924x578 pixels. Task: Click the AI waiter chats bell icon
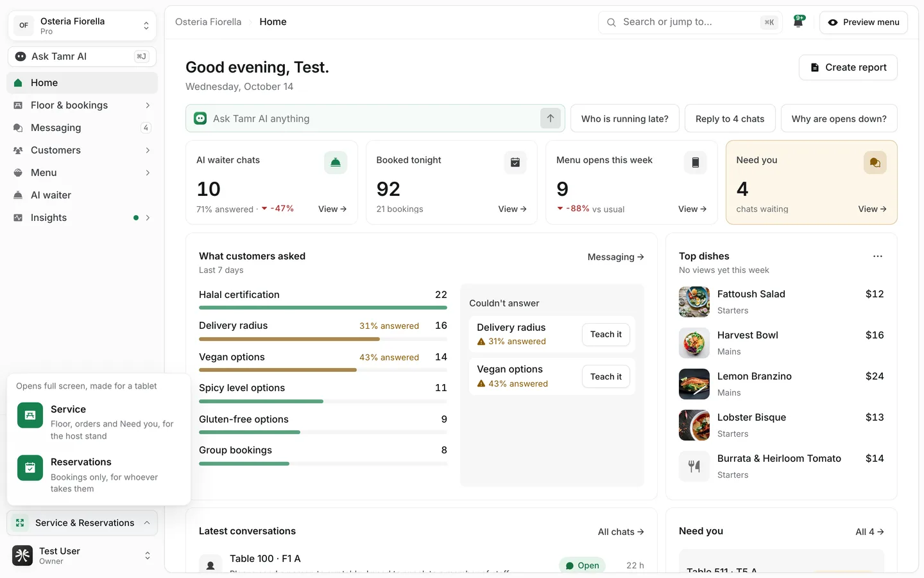pyautogui.click(x=336, y=162)
